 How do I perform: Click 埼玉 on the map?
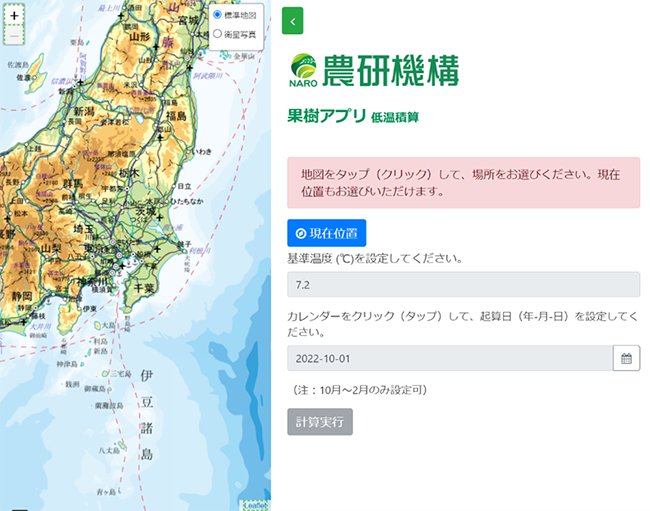point(84,229)
